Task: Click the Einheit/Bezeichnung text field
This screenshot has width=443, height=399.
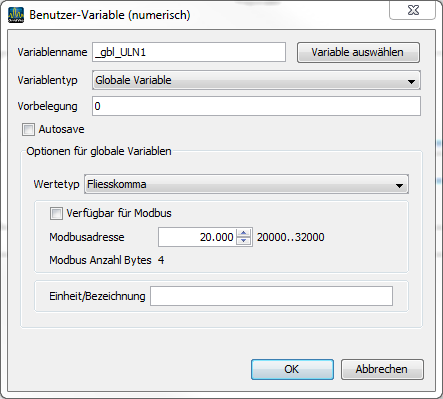Action: click(x=271, y=296)
